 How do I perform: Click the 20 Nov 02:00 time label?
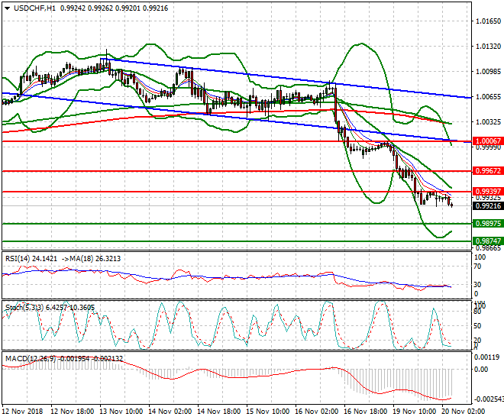(x=464, y=412)
